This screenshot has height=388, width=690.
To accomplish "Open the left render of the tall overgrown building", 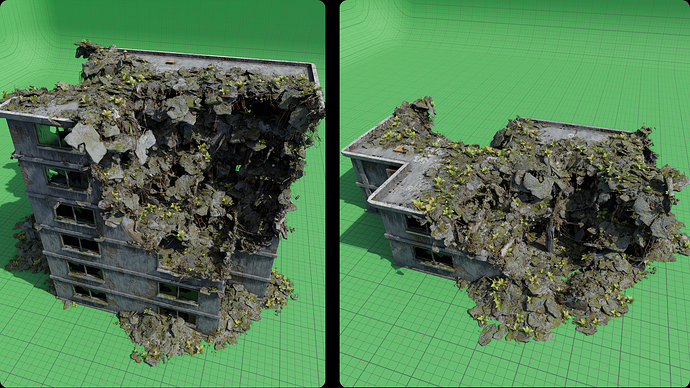I will (x=162, y=194).
